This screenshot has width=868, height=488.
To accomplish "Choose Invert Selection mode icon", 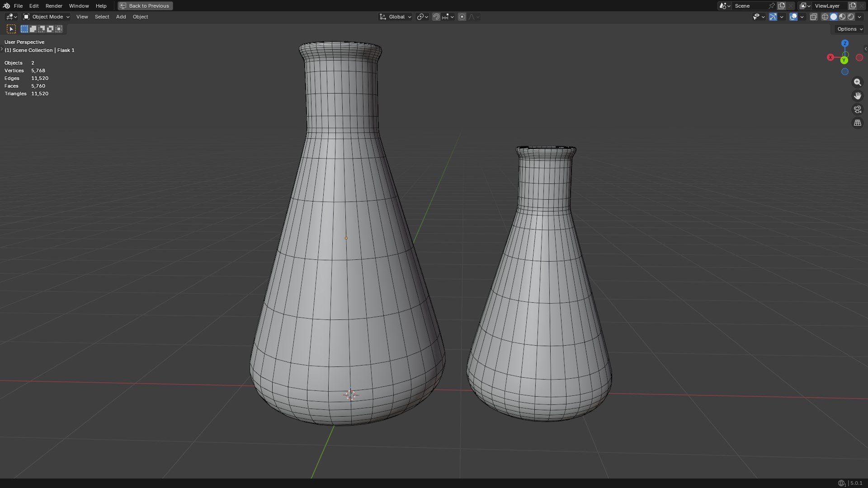I will click(x=50, y=29).
